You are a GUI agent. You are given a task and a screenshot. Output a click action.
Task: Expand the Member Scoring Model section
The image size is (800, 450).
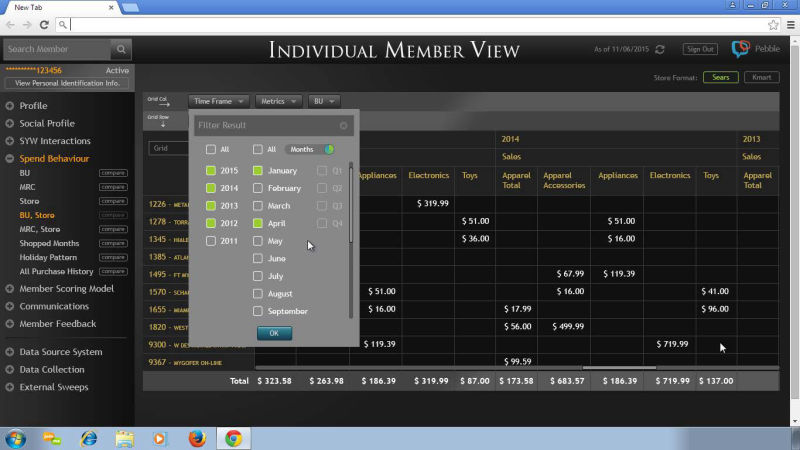(x=66, y=289)
